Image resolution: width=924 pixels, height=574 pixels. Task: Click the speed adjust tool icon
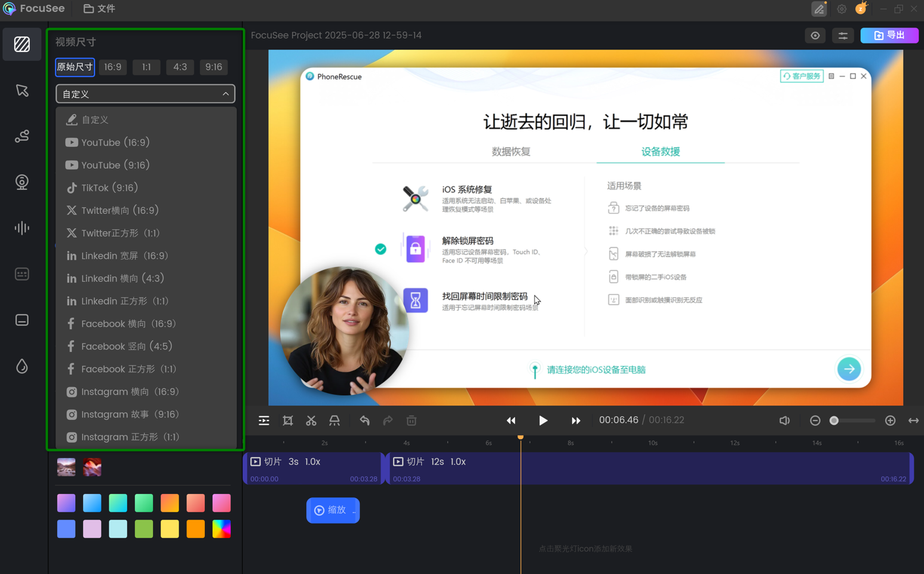pos(334,420)
